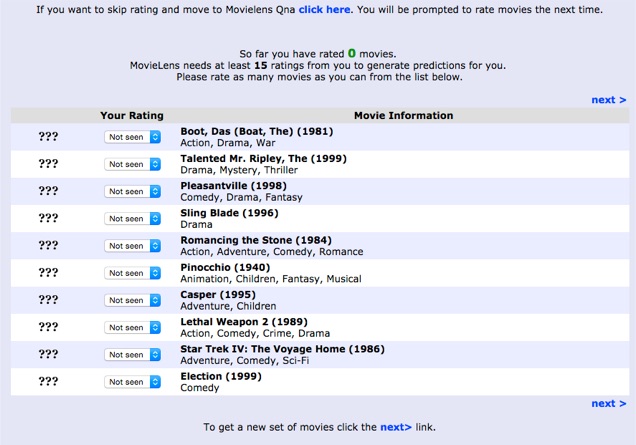
Task: Open rating dropdown for Boot, Das (1981)
Action: 133,137
